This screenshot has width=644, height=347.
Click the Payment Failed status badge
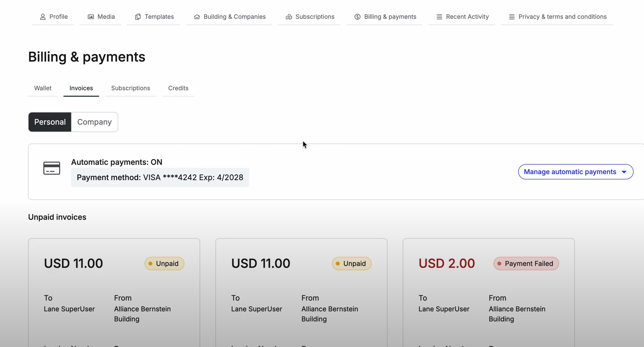coord(526,264)
